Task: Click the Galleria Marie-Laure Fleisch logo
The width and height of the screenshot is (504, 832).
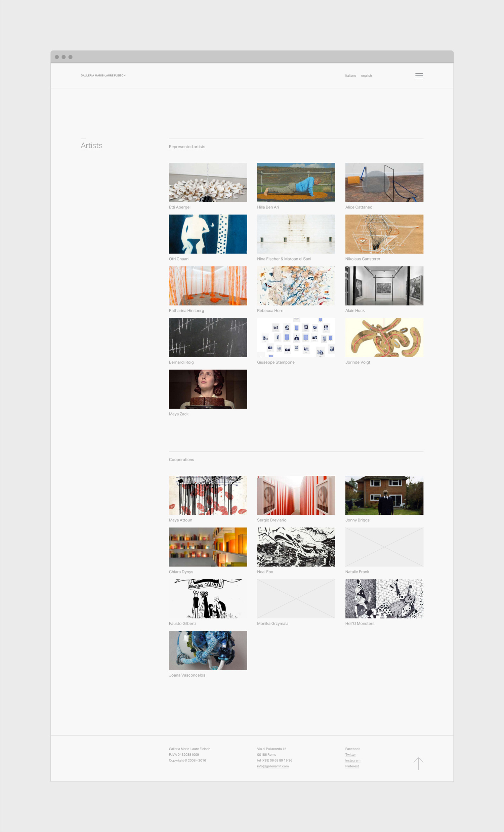Action: (103, 76)
